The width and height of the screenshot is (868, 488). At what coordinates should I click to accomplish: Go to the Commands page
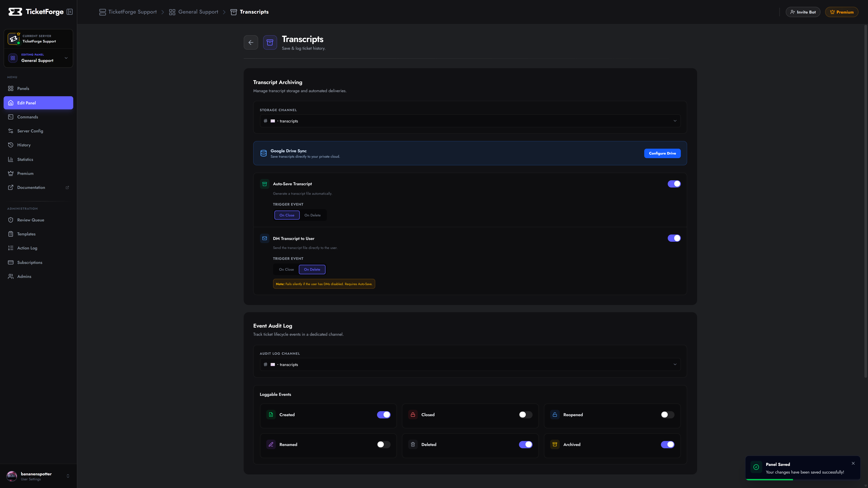pos(38,117)
